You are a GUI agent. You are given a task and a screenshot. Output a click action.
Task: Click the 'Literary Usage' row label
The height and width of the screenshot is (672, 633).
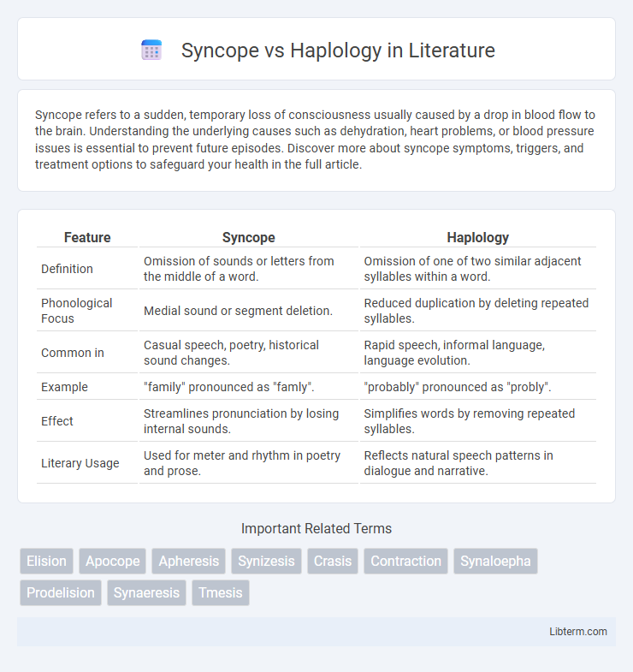click(x=80, y=463)
